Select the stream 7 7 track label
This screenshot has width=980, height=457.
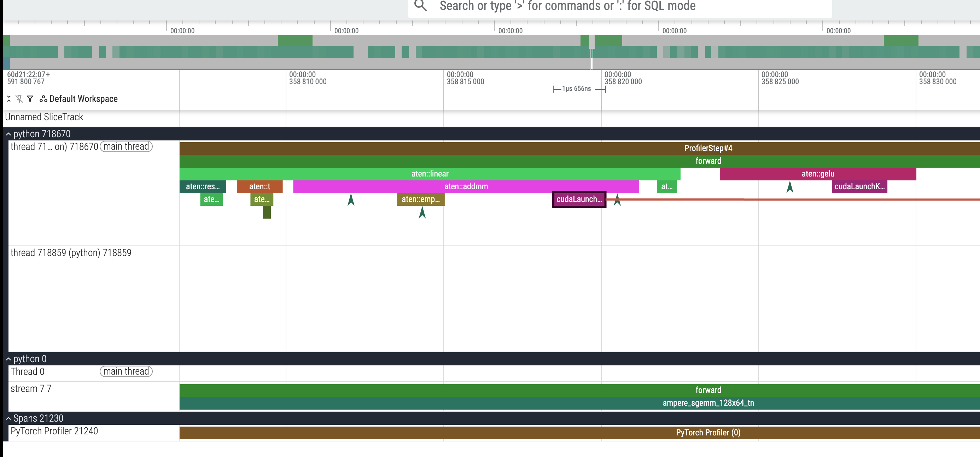coord(31,388)
